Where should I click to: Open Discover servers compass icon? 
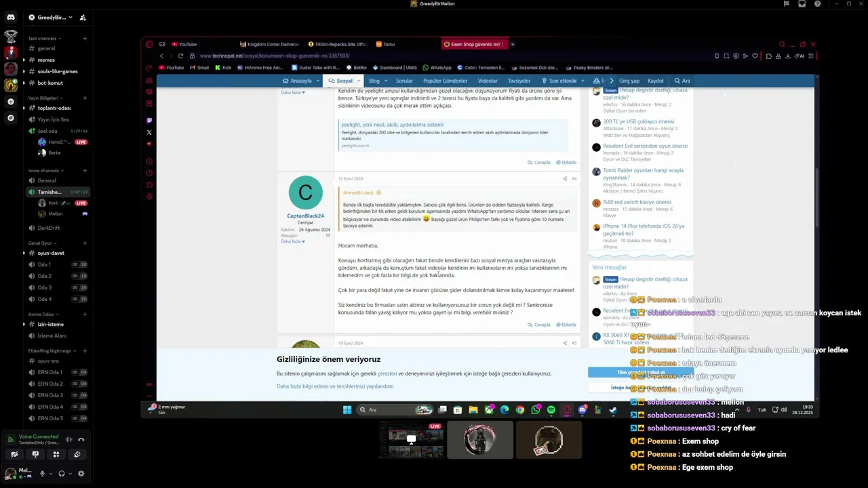click(x=10, y=118)
